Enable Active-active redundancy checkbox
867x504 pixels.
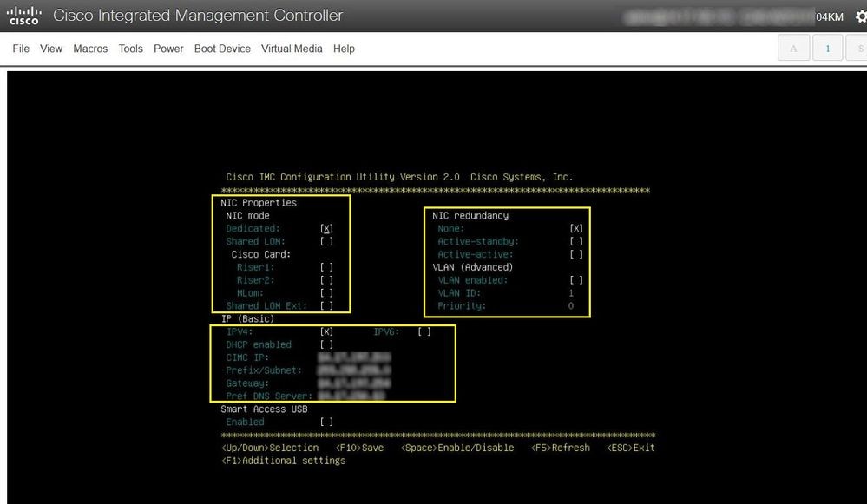point(576,254)
